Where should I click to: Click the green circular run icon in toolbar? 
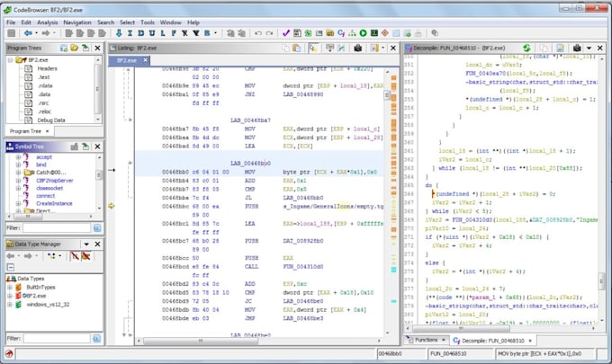363,33
